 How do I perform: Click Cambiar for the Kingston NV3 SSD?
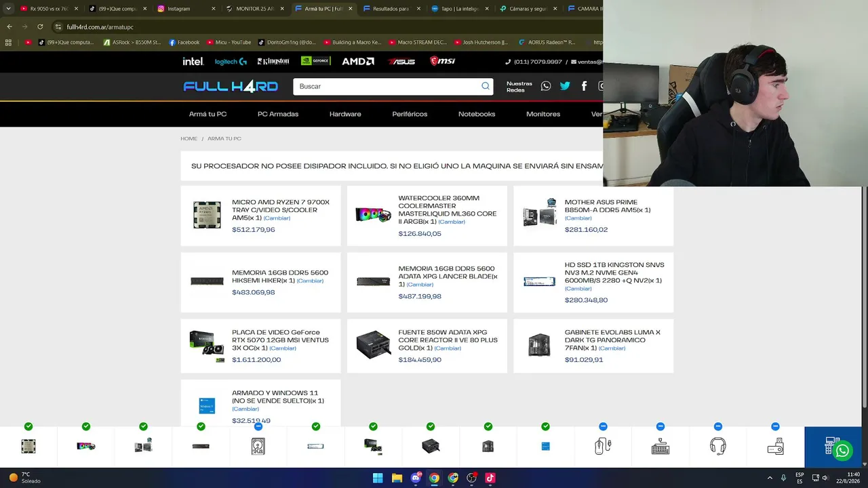tap(578, 289)
